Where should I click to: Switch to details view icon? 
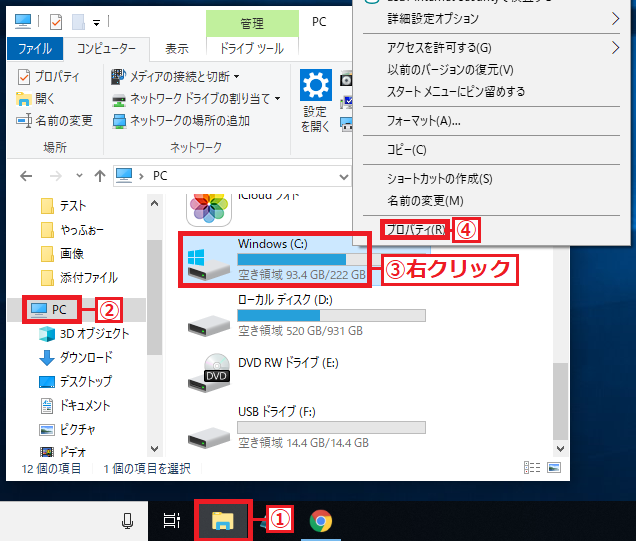(532, 468)
